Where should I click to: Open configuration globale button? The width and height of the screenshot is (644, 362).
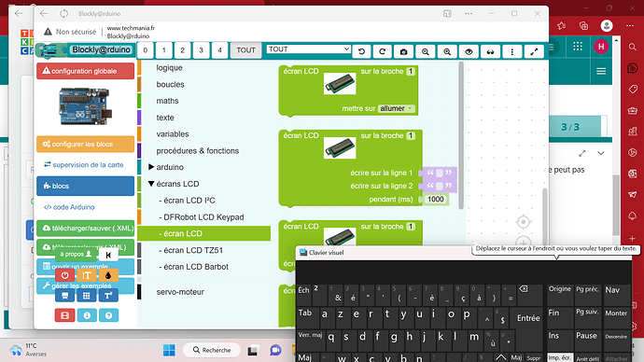coord(86,71)
